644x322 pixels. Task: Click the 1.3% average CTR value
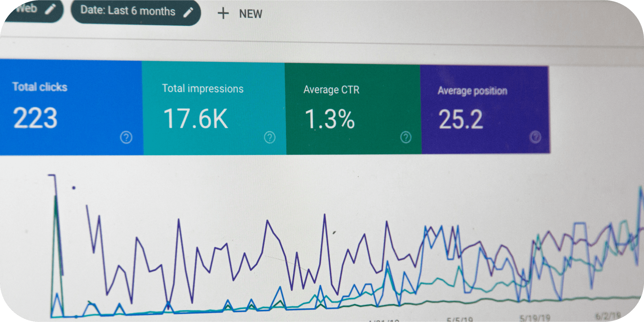[x=329, y=119]
